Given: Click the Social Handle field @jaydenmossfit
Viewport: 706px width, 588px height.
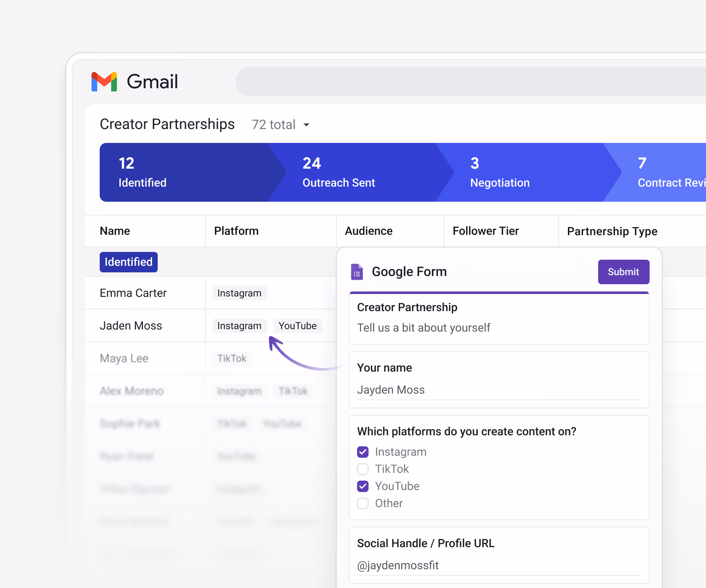Looking at the screenshot, I should 499,566.
